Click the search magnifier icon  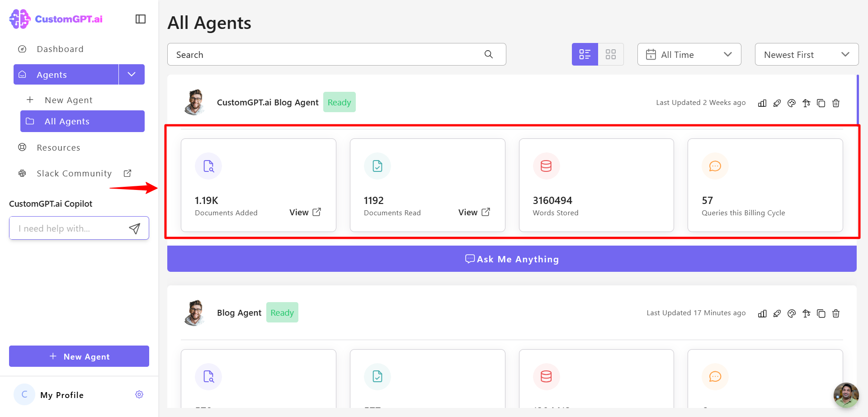489,54
